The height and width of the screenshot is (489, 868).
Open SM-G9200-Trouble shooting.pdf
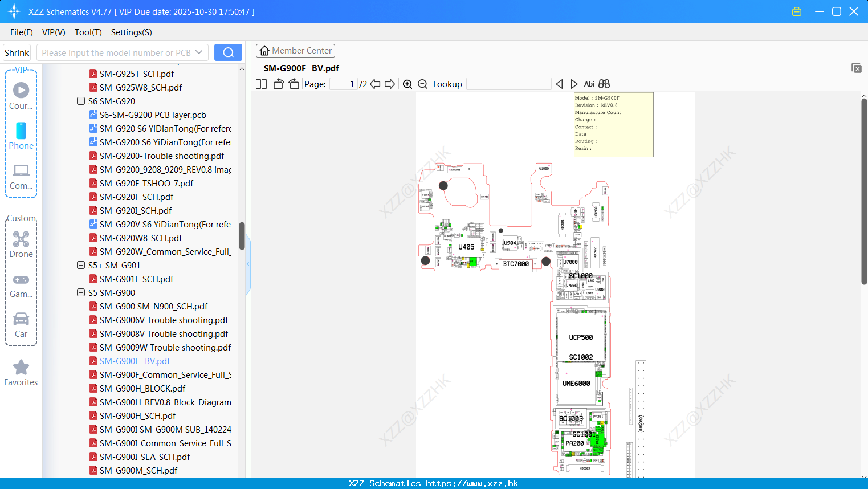162,156
